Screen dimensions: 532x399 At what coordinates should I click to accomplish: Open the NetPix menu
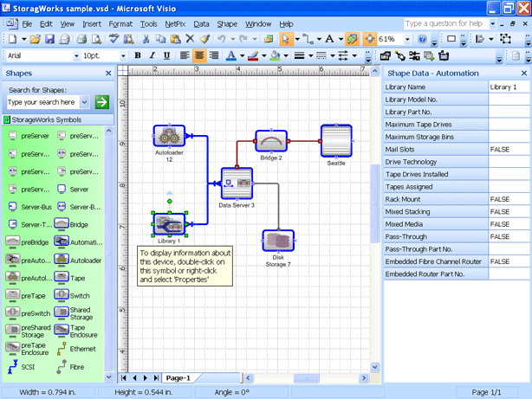pyautogui.click(x=175, y=24)
